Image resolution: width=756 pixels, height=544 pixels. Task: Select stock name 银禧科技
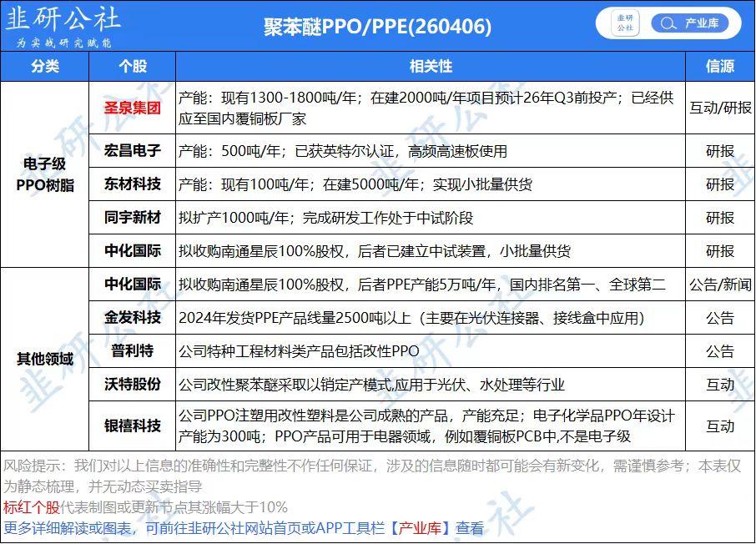coord(133,426)
